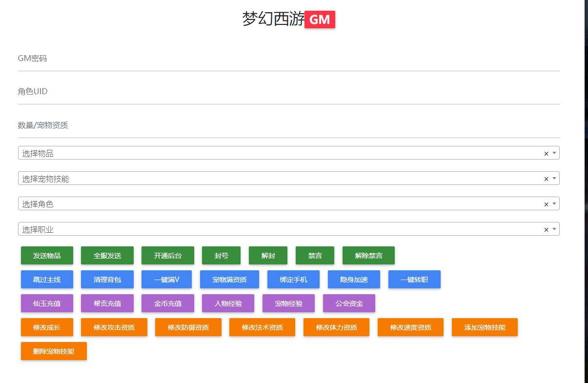Screen dimensions: 588x383
Task: Clear the 选择角色 selection with × icon
Action: [546, 204]
